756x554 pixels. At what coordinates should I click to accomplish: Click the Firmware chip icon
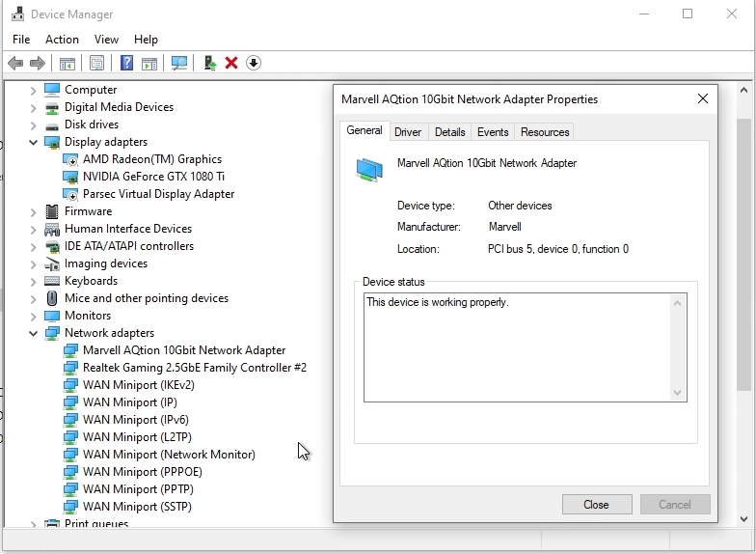tap(52, 211)
